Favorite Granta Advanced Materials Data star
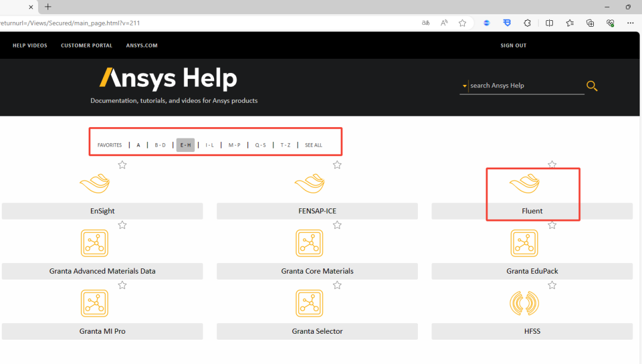Image resolution: width=642 pixels, height=364 pixels. point(122,225)
